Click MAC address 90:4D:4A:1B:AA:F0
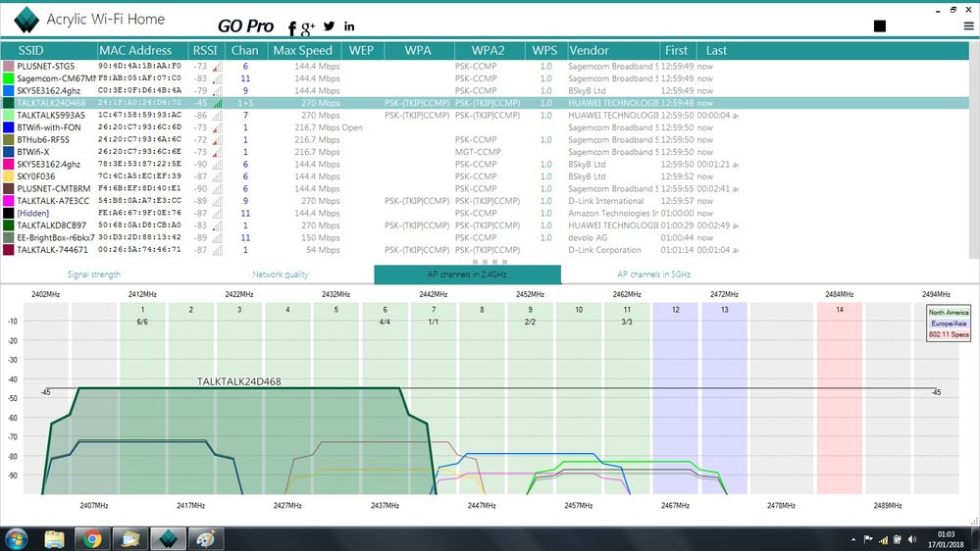 coord(139,66)
